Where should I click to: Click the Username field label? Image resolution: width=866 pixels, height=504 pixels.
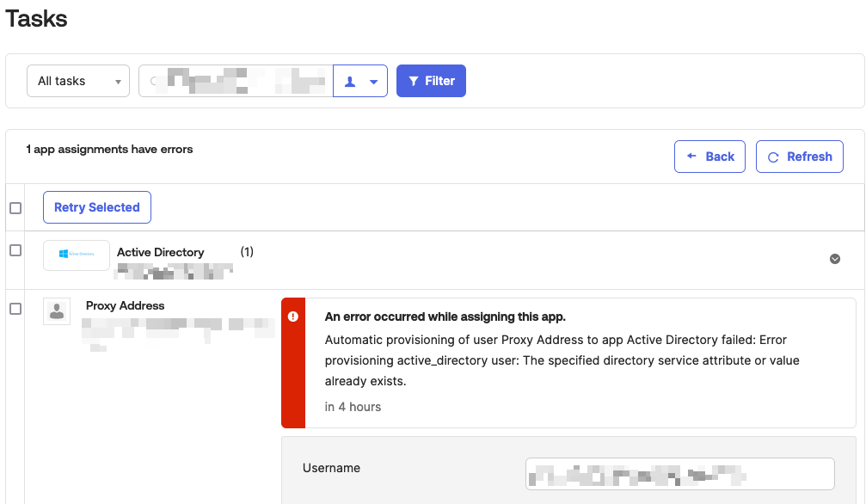click(x=331, y=468)
